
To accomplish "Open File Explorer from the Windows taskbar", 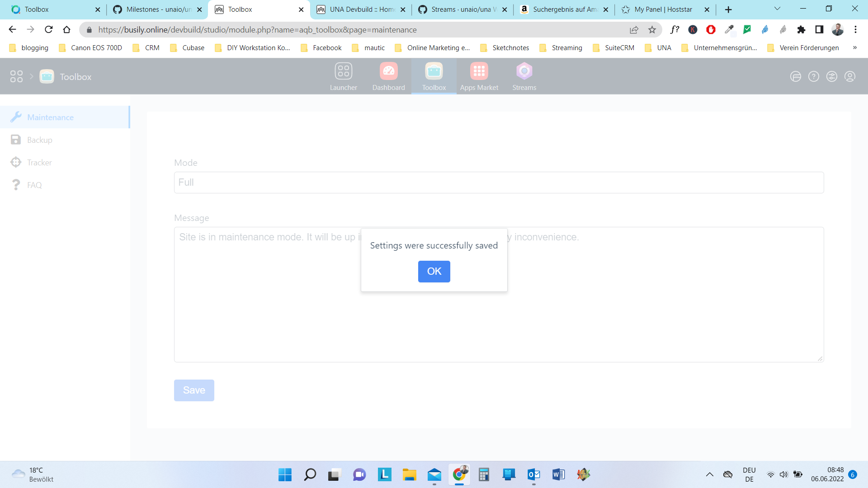I will coord(409,475).
